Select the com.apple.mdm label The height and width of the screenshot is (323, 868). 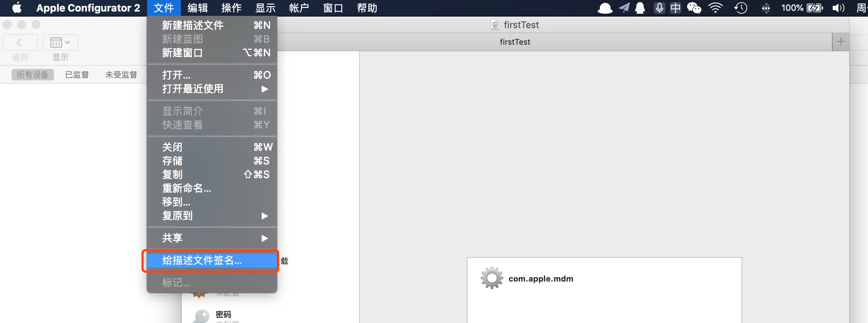coord(541,279)
